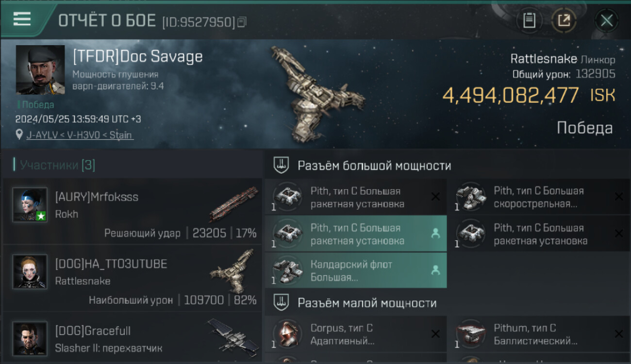Click the Rokh ship icon for Mrfoksss
The height and width of the screenshot is (364, 631).
tap(233, 204)
